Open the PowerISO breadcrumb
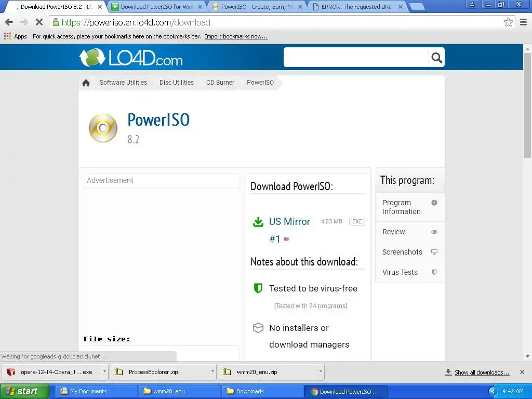This screenshot has width=532, height=399. [x=260, y=83]
